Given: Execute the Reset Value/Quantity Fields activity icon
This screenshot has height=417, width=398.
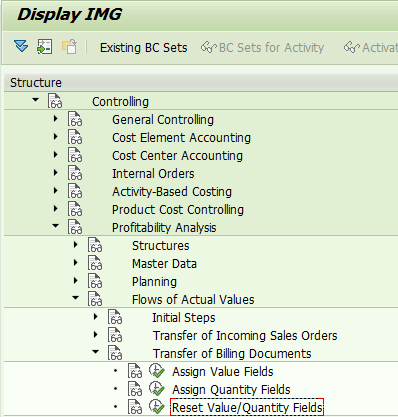Looking at the screenshot, I should 157,407.
